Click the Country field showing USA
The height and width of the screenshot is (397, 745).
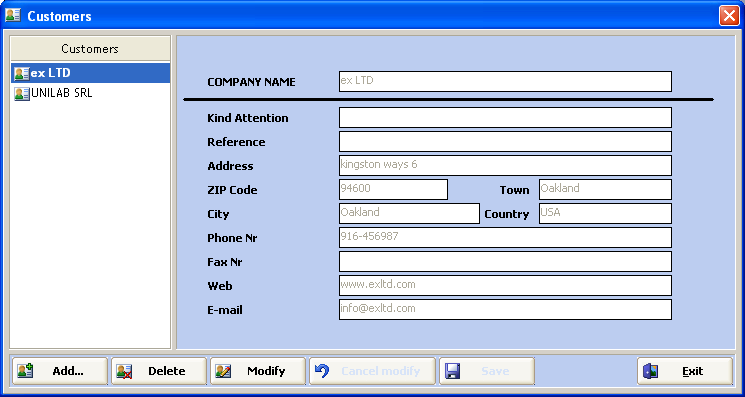[605, 213]
